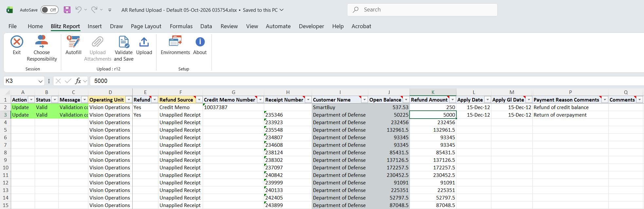Click the Insert Function fx icon
This screenshot has height=209, width=644.
pyautogui.click(x=78, y=81)
